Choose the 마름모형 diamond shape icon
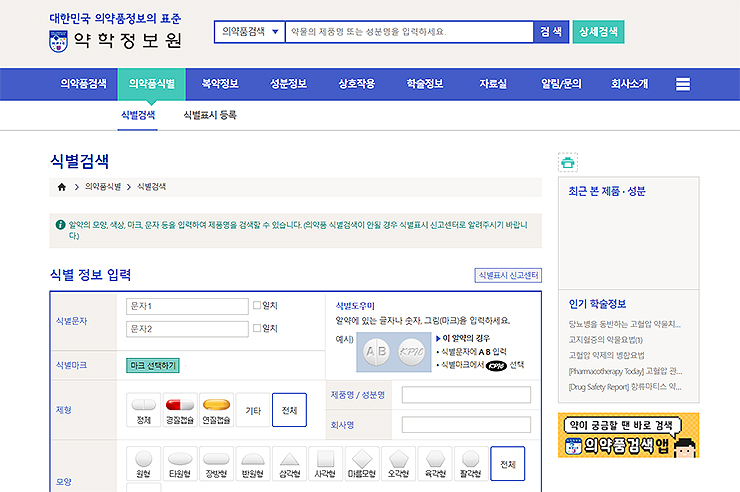 click(362, 464)
